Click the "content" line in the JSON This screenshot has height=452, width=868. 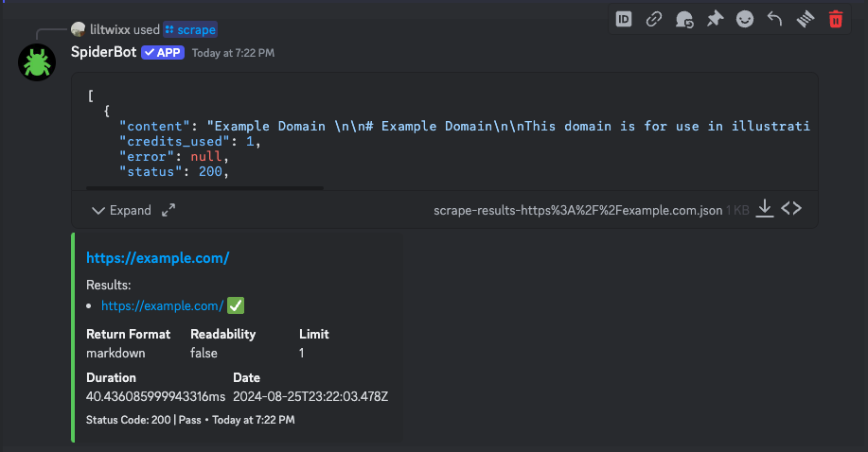tap(465, 127)
